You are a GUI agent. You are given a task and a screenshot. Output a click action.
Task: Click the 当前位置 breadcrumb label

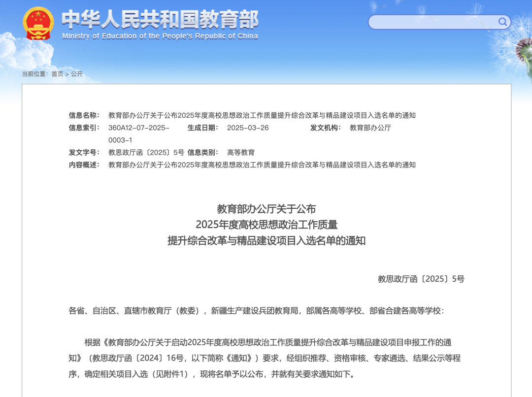[34, 74]
